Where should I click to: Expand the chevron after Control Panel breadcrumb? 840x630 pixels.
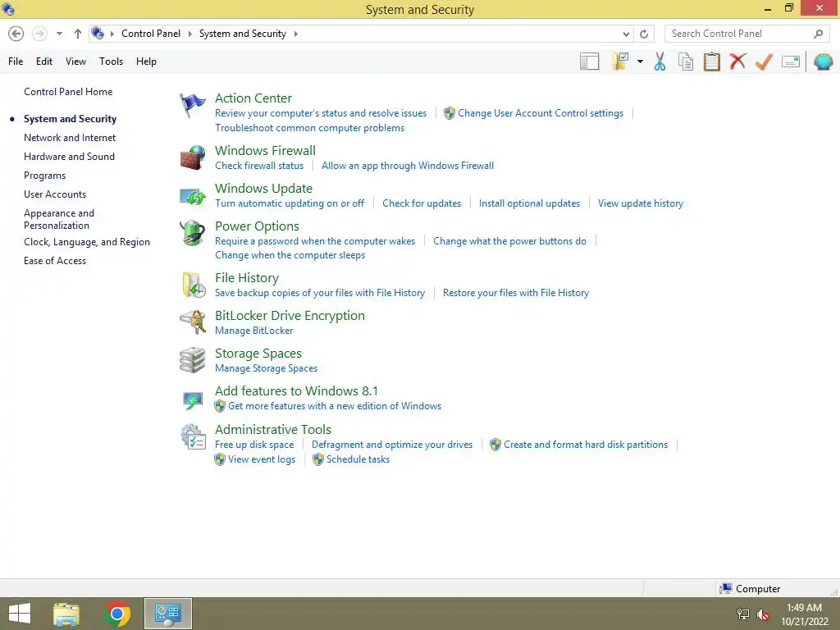coord(189,34)
